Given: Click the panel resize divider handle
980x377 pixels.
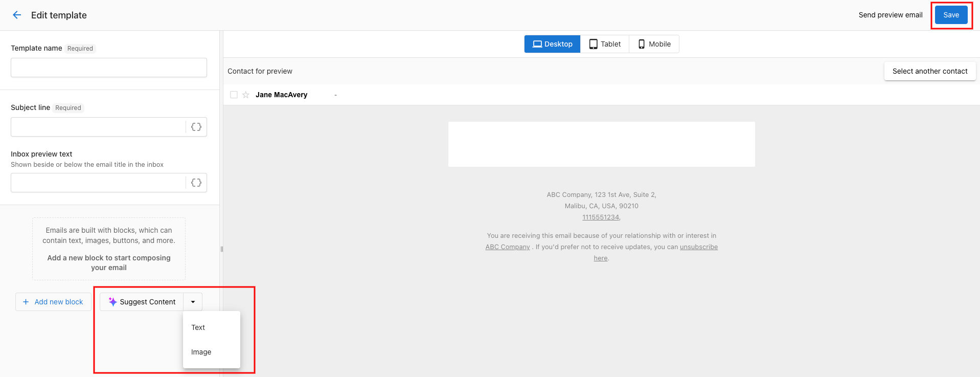Looking at the screenshot, I should tap(222, 249).
